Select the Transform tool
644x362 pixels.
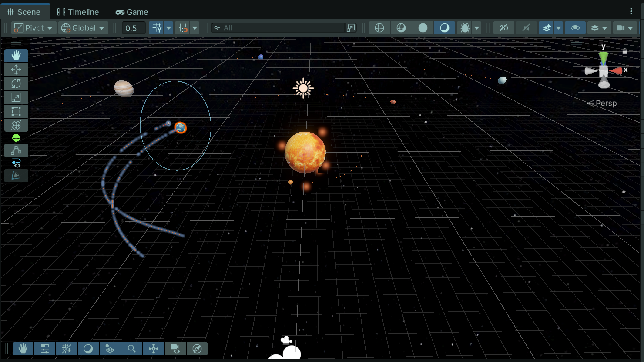(x=16, y=125)
